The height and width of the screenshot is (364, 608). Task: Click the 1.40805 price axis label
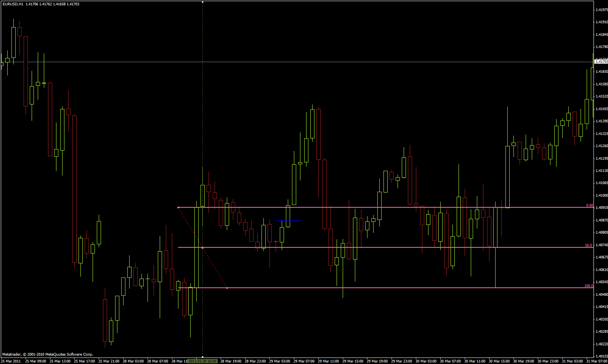pyautogui.click(x=602, y=233)
